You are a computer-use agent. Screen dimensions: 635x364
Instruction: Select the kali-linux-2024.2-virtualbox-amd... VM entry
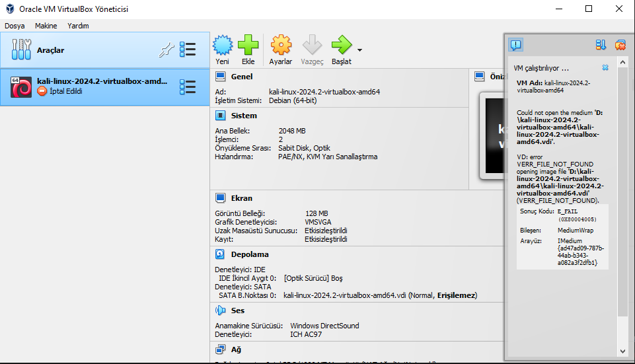click(105, 87)
